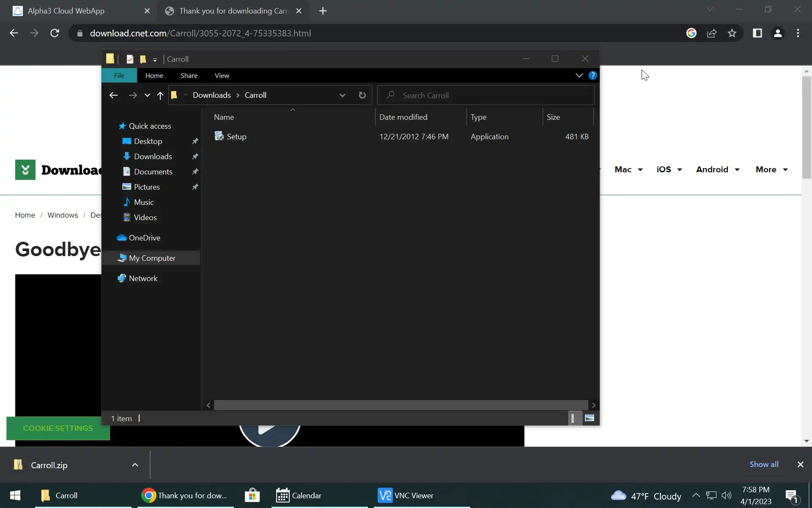Click the Chrome share page icon

712,33
